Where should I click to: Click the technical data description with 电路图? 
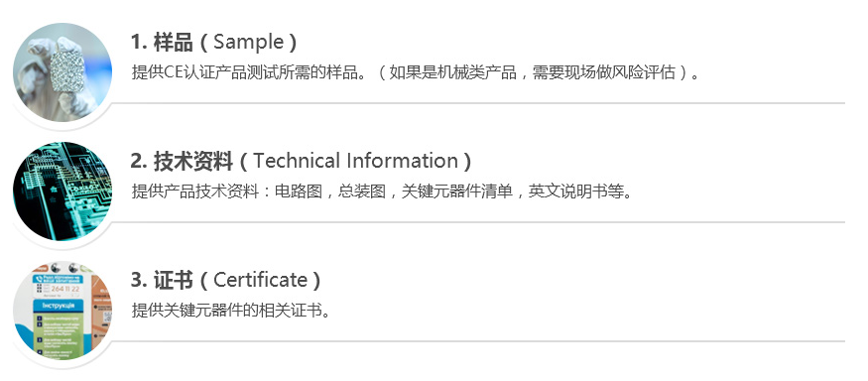tap(381, 191)
